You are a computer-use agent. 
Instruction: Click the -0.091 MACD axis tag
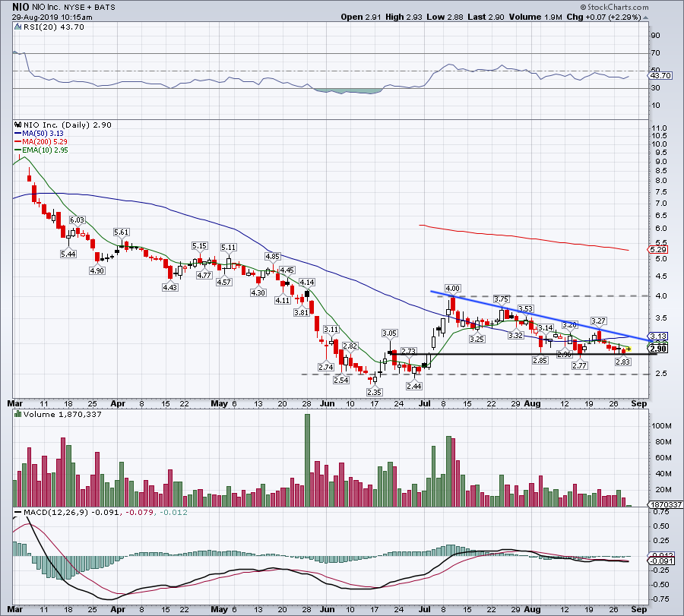[x=663, y=561]
